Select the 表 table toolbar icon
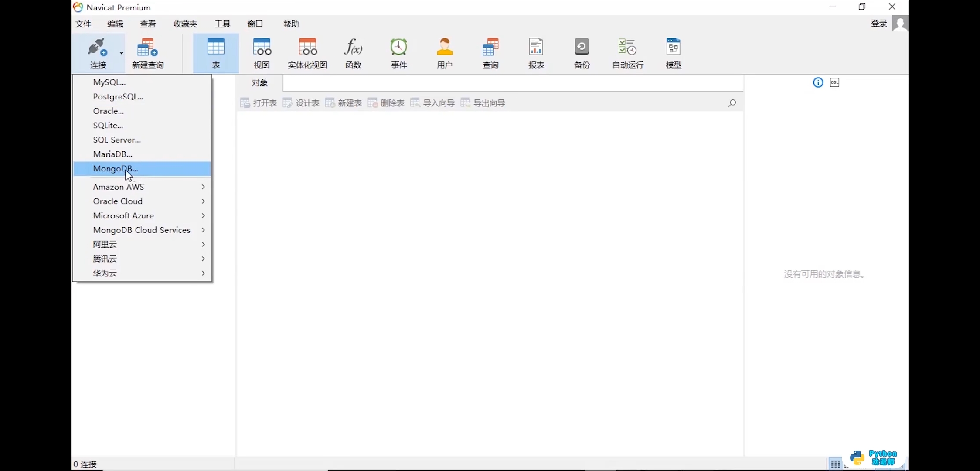 click(x=216, y=53)
